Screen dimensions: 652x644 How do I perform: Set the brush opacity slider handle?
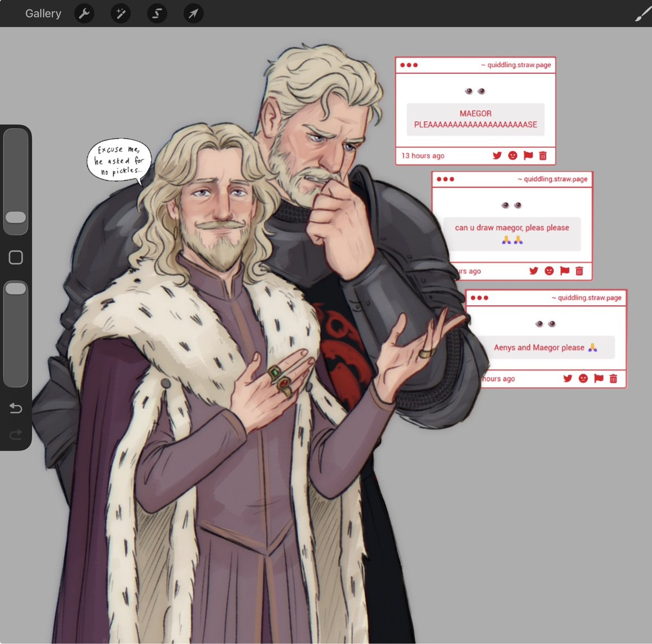click(x=16, y=288)
